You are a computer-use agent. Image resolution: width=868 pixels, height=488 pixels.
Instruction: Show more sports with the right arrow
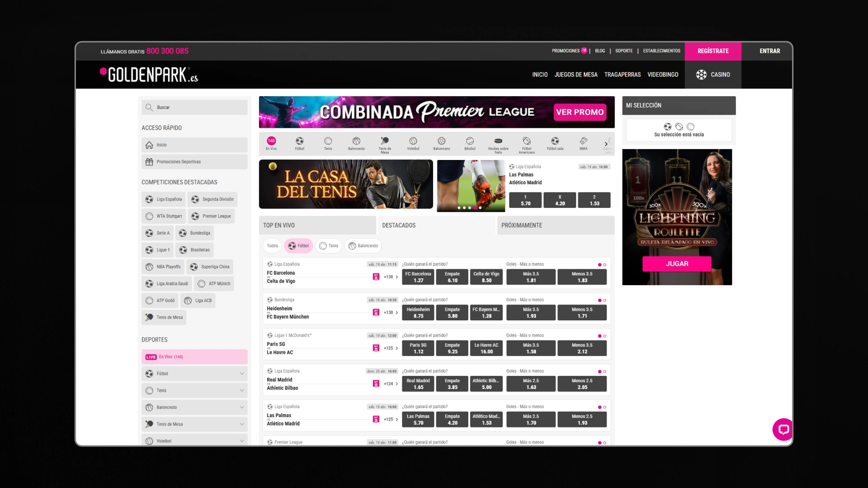(x=606, y=144)
